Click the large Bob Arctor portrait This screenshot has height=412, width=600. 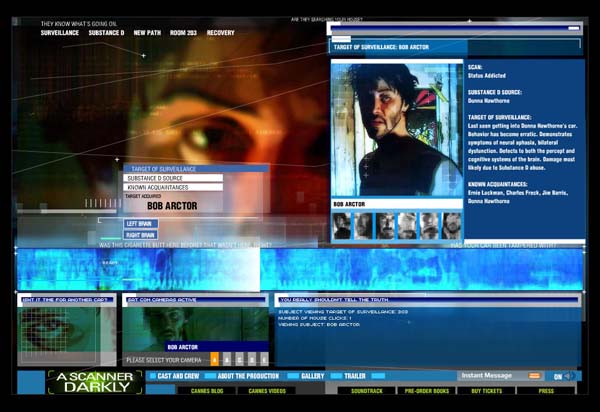(397, 129)
